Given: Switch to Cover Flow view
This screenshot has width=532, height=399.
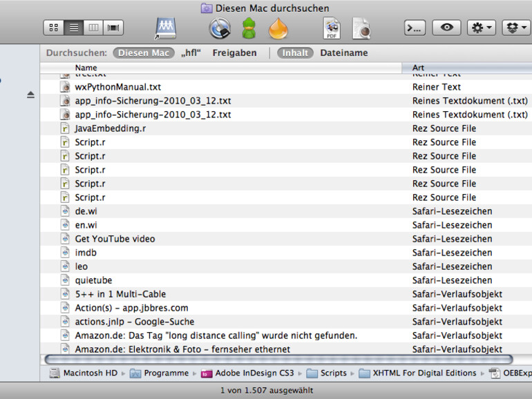Looking at the screenshot, I should 113,28.
